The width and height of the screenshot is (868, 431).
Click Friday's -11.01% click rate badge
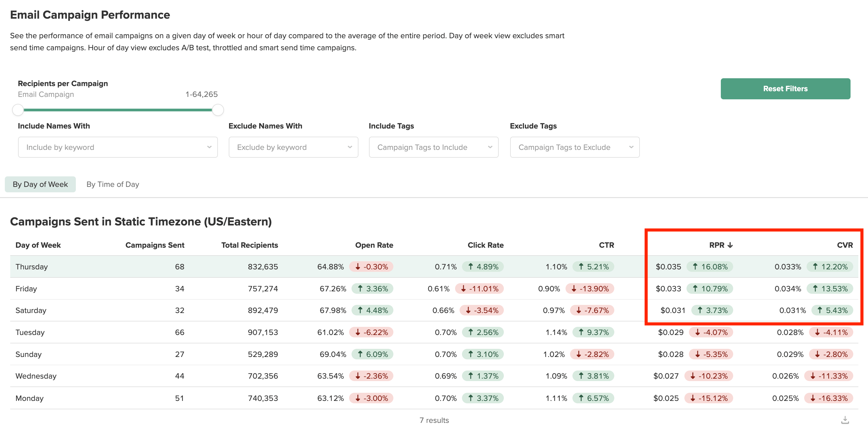click(x=479, y=288)
